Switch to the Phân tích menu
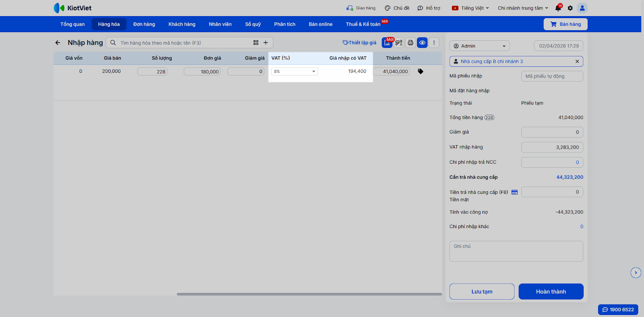Screen dimensions: 644x317 pos(285,24)
